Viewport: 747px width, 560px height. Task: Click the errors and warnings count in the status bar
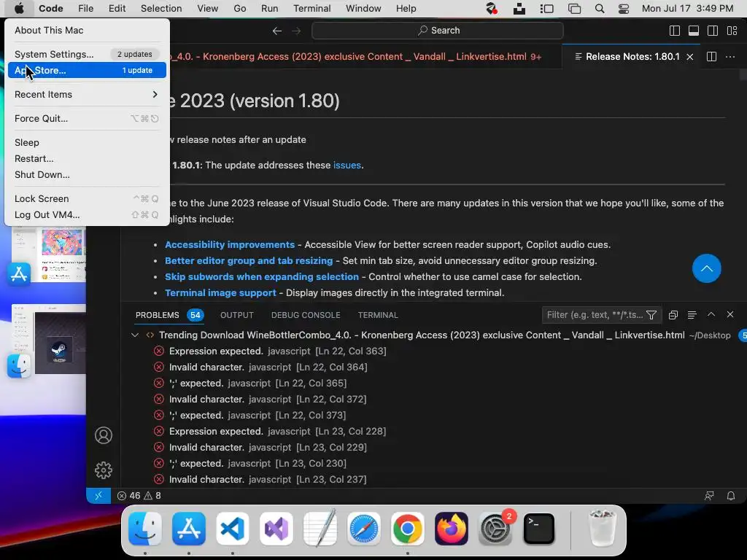pos(139,496)
